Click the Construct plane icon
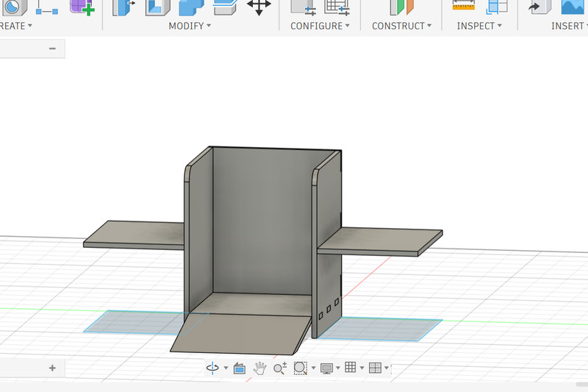Screen dimensions: 588x392 pos(401,7)
